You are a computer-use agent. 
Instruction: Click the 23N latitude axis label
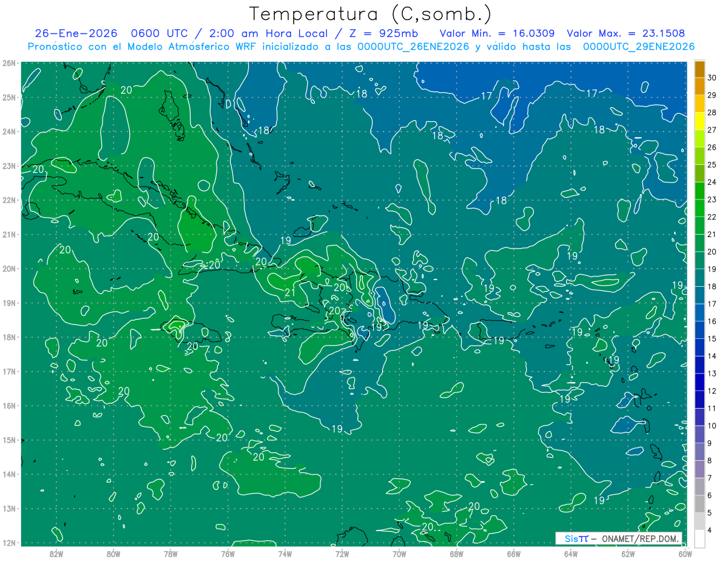9,166
